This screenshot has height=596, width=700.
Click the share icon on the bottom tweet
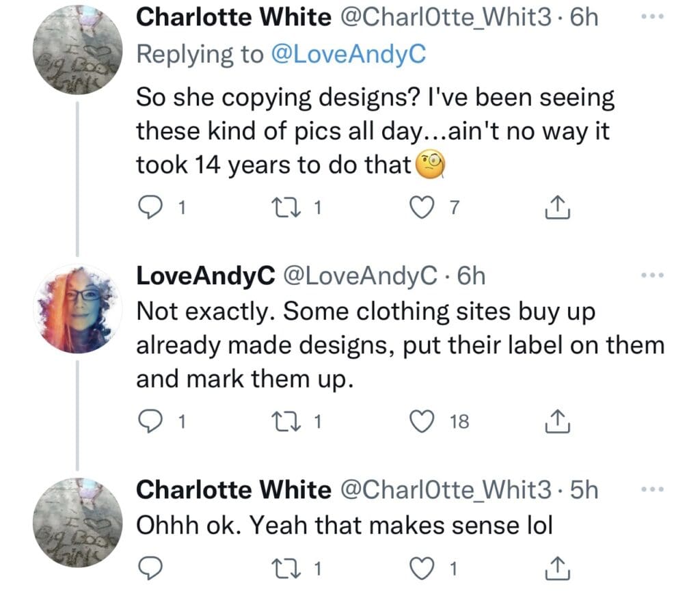(558, 566)
